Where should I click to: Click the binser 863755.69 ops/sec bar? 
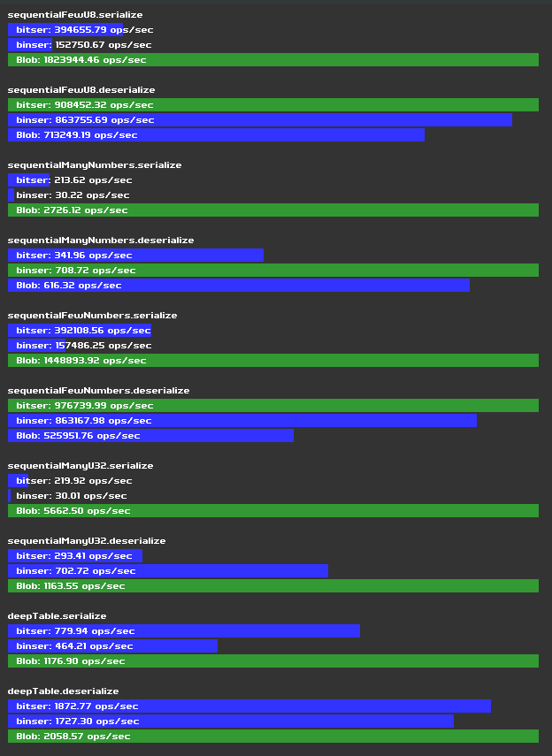pyautogui.click(x=260, y=120)
